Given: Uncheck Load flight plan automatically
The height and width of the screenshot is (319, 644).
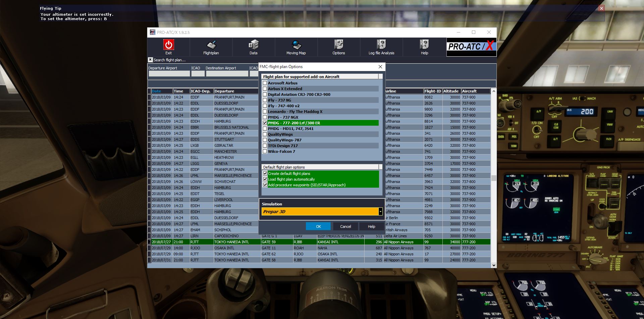Looking at the screenshot, I should [265, 179].
